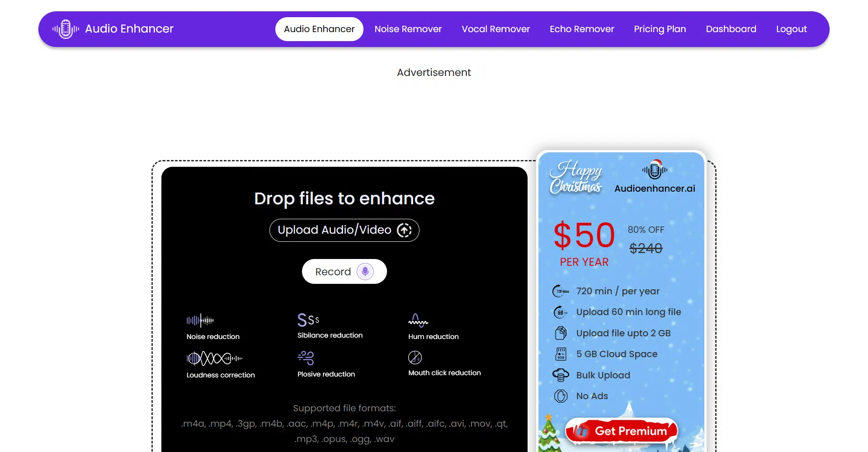Click the Audio Enhancer microphone logo icon

[66, 29]
